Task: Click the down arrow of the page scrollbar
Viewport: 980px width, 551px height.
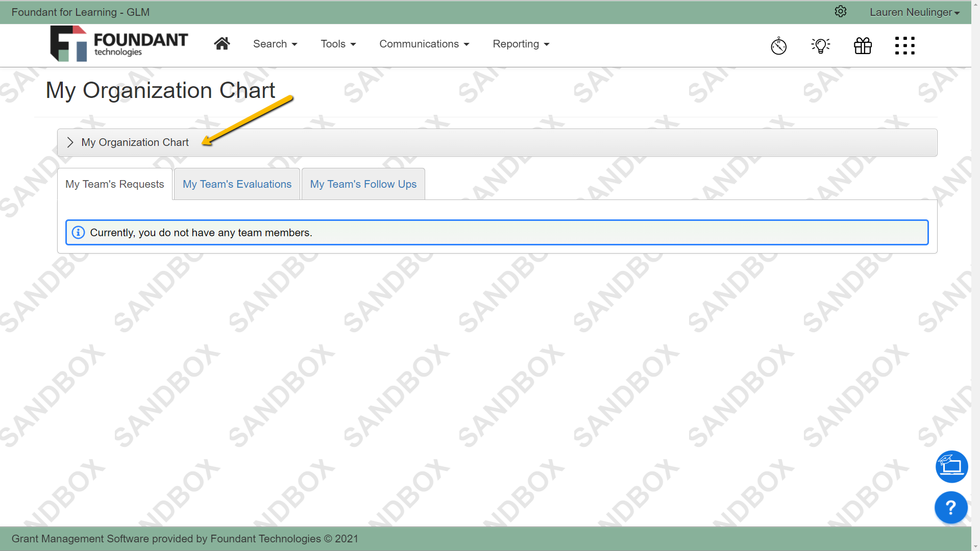Action: pyautogui.click(x=975, y=546)
